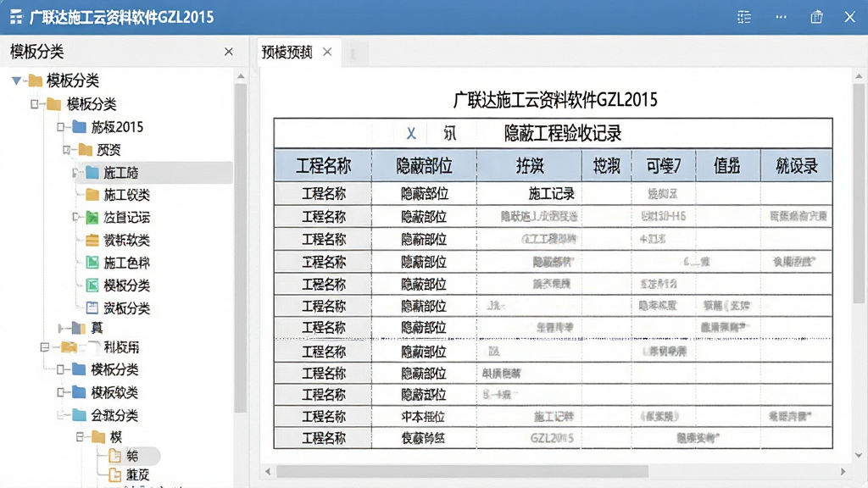Click the 隐蔽部位 column header
Viewport: 868px width, 488px height.
coord(424,165)
